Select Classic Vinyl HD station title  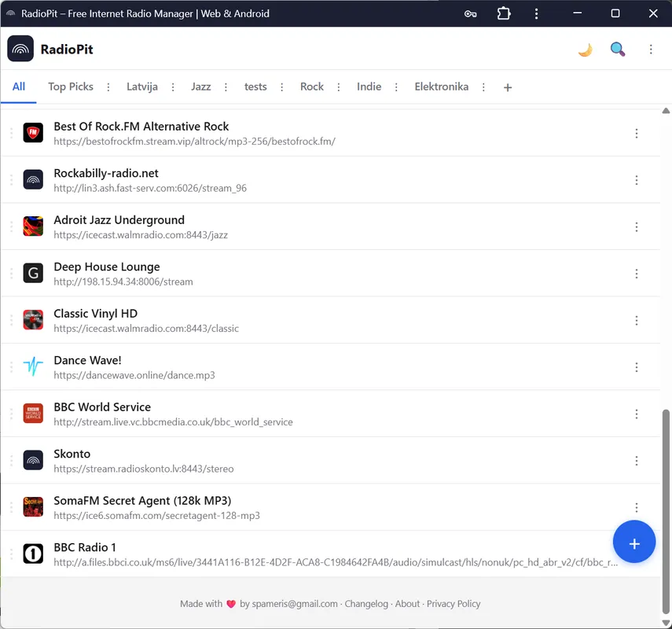point(96,314)
